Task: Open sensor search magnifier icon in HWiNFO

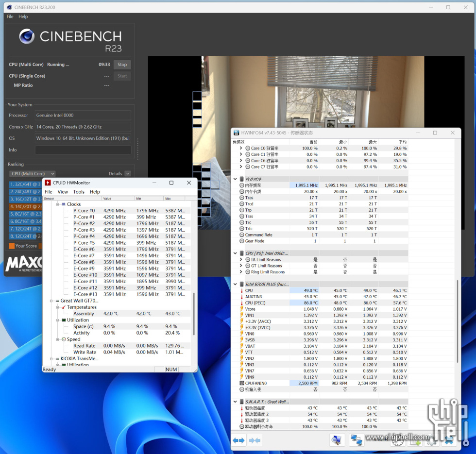Action: click(x=337, y=440)
